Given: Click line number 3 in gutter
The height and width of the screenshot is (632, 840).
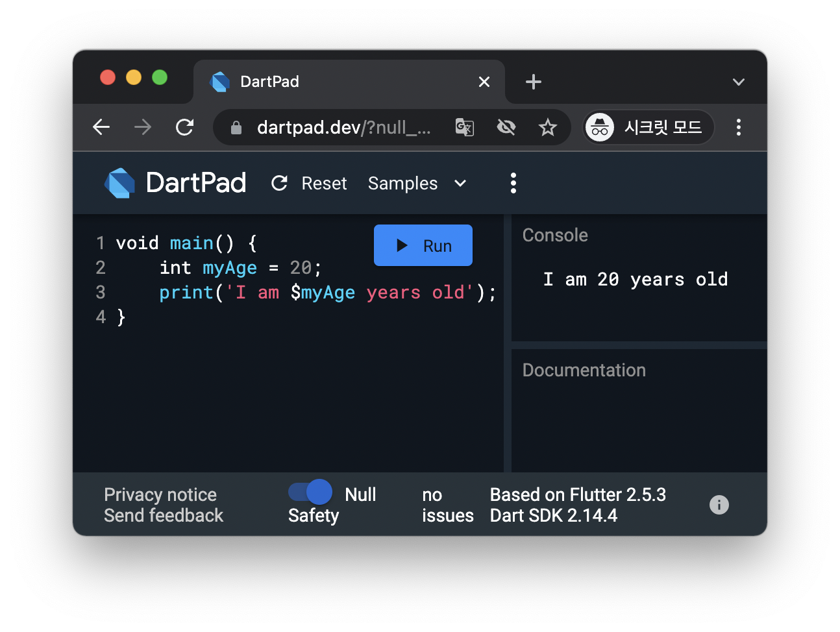Looking at the screenshot, I should 101,293.
